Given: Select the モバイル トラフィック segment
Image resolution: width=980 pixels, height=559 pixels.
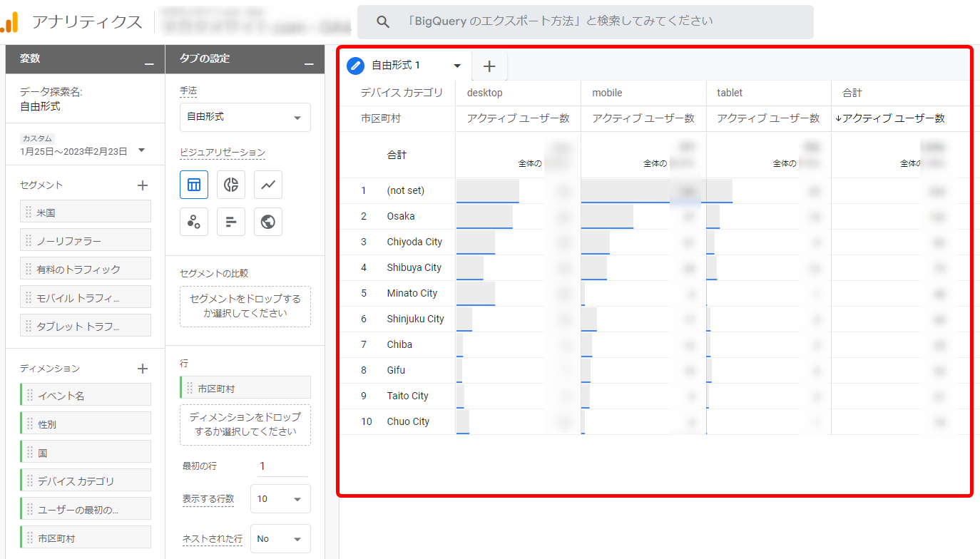Looking at the screenshot, I should coord(86,297).
